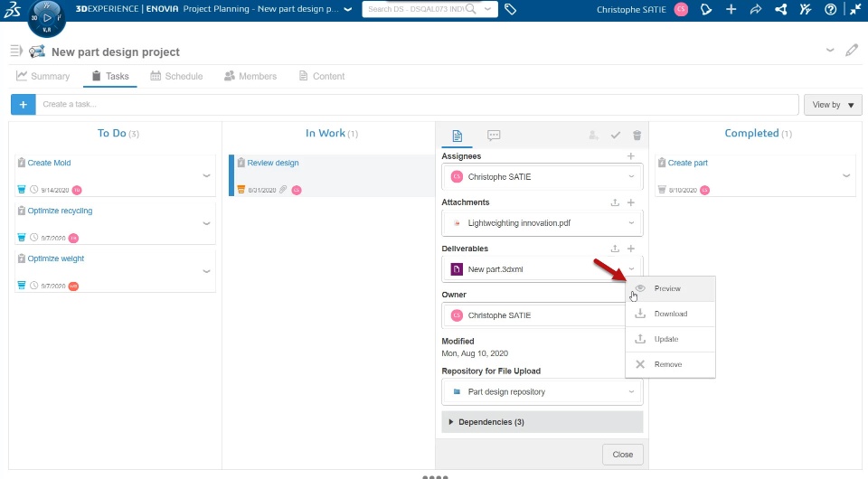This screenshot has height=479, width=868.
Task: Click the tag icon beside search
Action: [511, 10]
